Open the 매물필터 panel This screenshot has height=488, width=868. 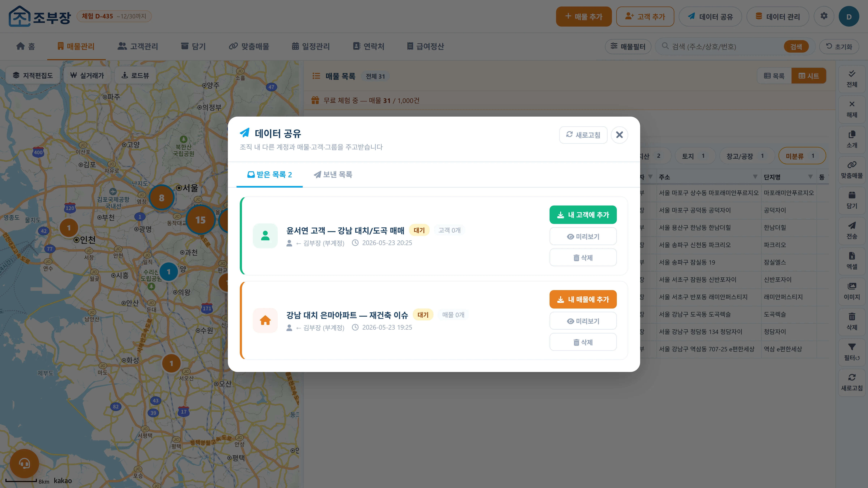(x=628, y=46)
